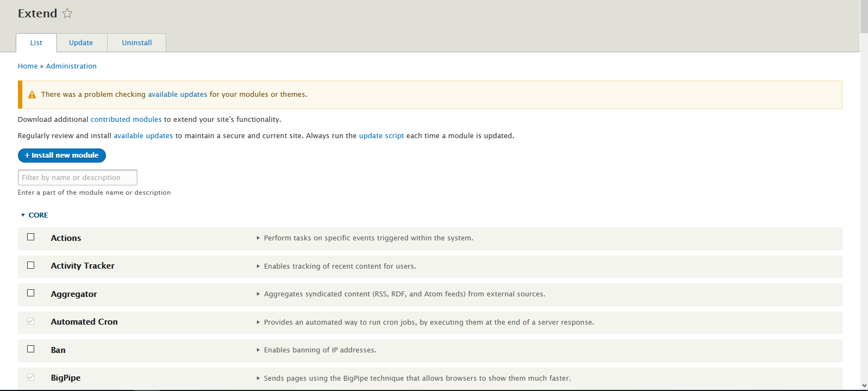Enable the Aggregator module checkbox
Image resolution: width=868 pixels, height=391 pixels.
(x=30, y=293)
